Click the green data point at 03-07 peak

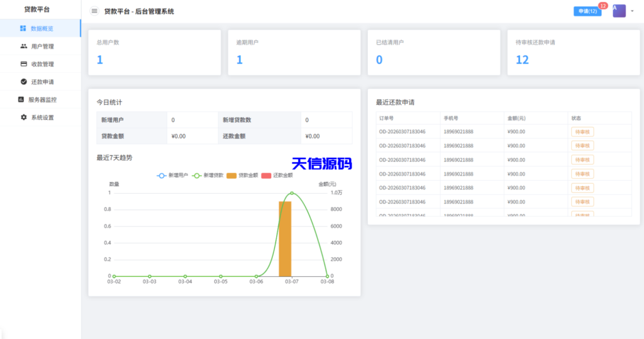click(x=292, y=192)
